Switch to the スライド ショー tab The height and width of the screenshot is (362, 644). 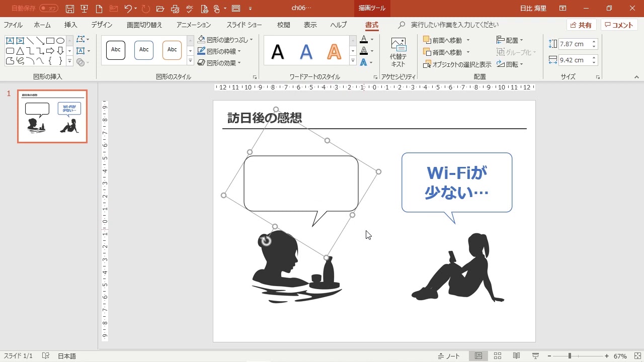[x=244, y=25]
